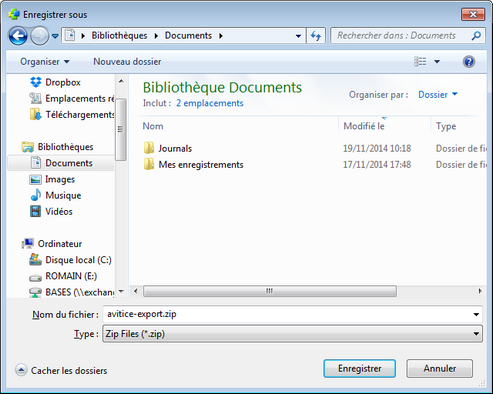Click the horizontal scroll right arrow

[480, 291]
